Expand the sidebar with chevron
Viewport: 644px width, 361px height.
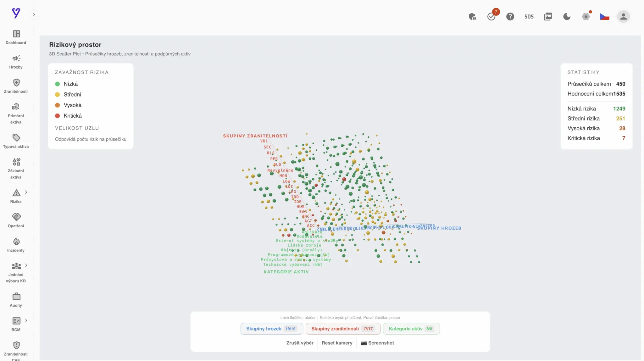coord(34,14)
